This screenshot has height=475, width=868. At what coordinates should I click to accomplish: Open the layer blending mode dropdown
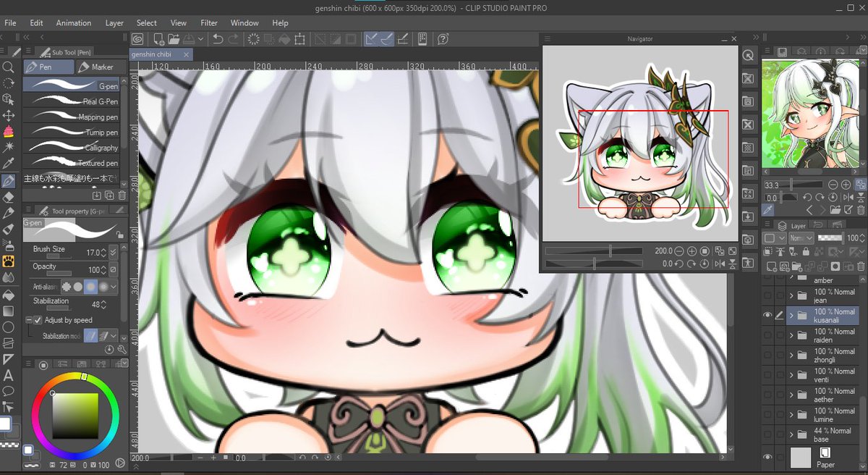coord(801,238)
